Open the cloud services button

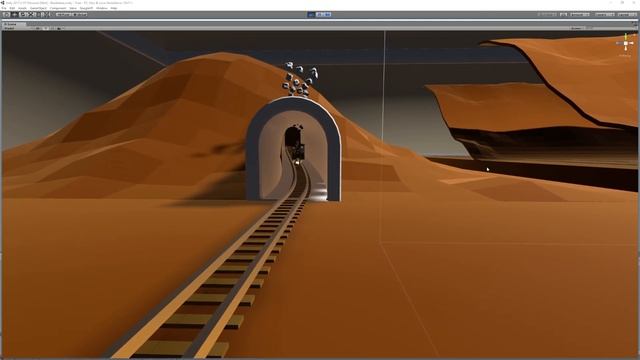[x=563, y=15]
